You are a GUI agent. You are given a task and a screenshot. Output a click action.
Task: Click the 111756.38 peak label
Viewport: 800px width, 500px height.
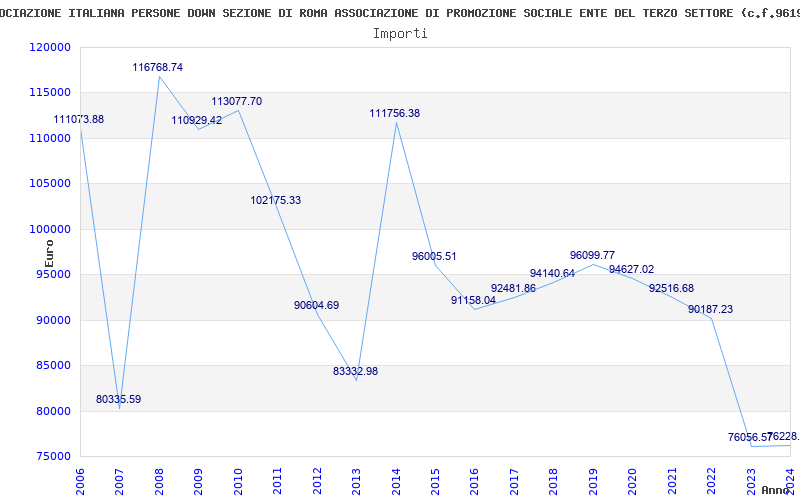click(x=395, y=113)
